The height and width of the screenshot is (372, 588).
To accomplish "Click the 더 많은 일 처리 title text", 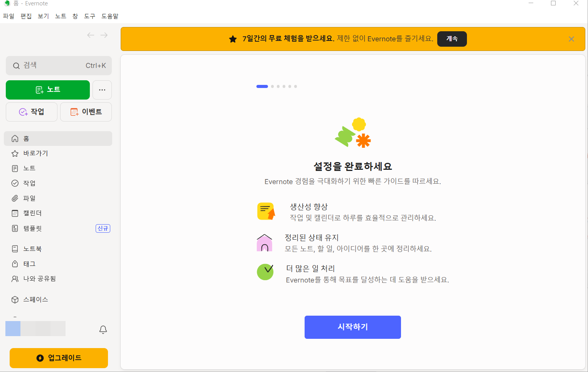I will 310,269.
